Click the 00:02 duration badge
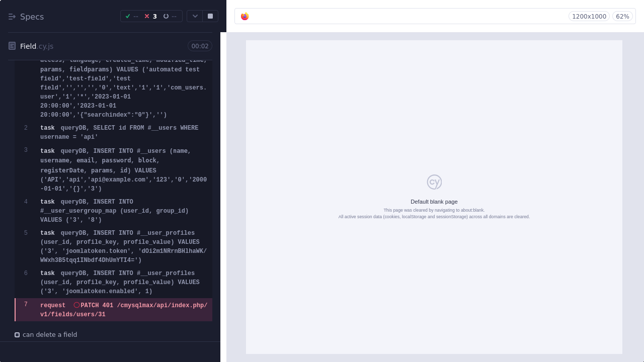Image resolution: width=644 pixels, height=362 pixels. coord(200,46)
